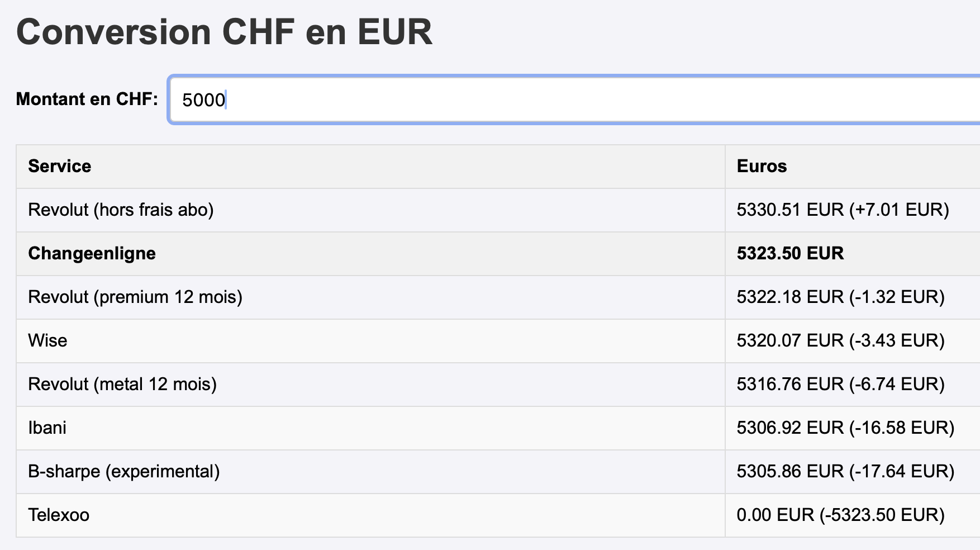Select the Changeenligne service cell
980x550 pixels.
tap(92, 253)
